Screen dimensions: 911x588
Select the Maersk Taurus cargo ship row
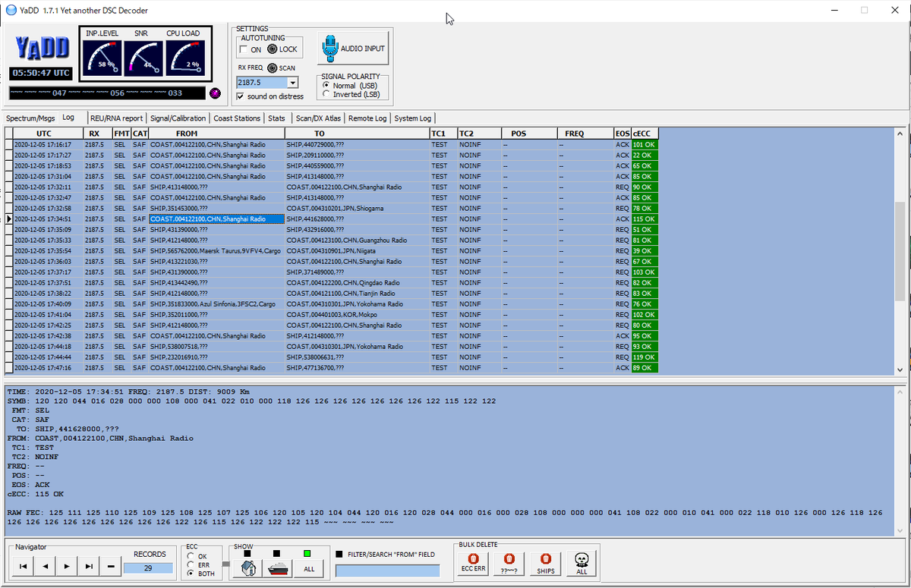click(x=331, y=250)
